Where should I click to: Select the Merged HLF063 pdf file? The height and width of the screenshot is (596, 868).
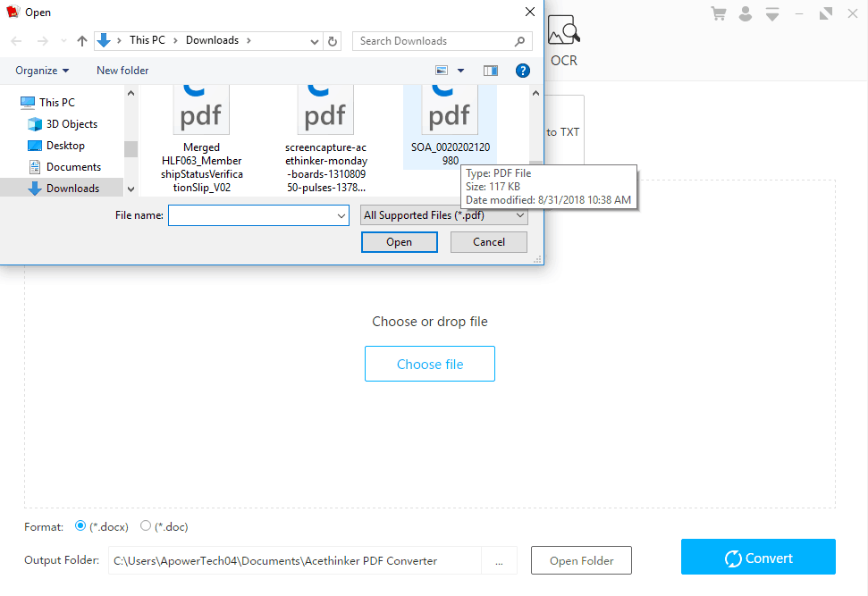click(x=201, y=139)
